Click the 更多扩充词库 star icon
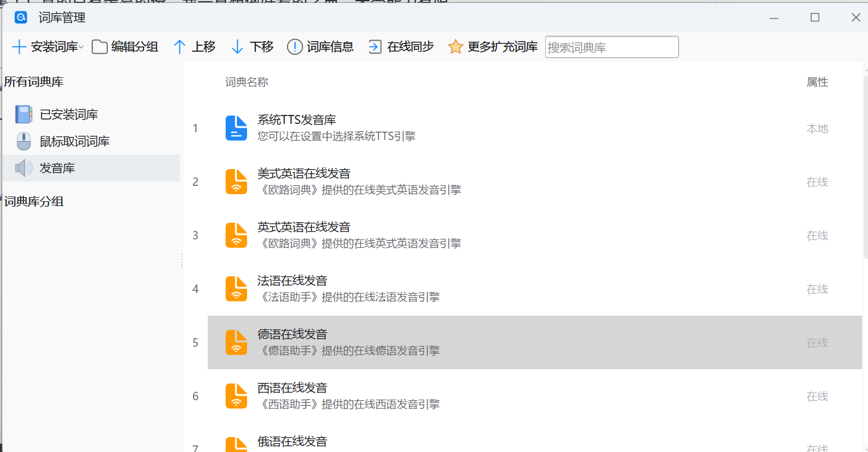 click(455, 47)
